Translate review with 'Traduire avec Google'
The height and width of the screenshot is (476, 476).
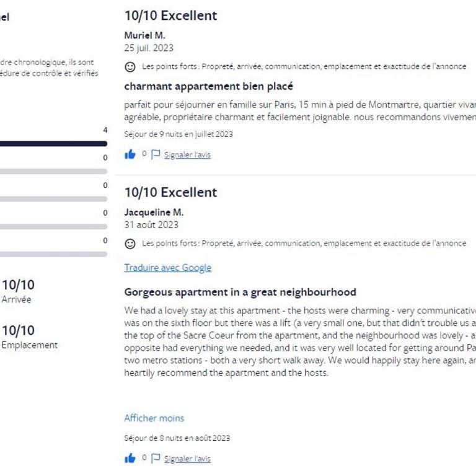pos(167,268)
